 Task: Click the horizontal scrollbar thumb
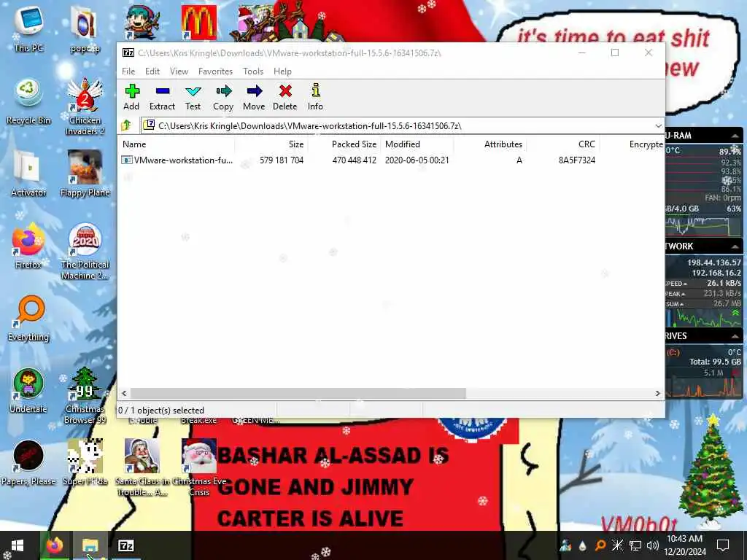tap(298, 393)
